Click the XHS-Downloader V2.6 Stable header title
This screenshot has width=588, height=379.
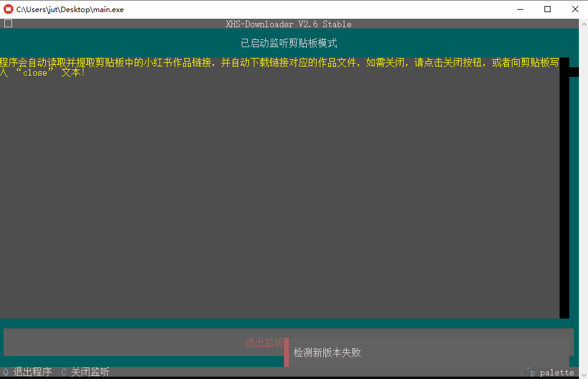[x=288, y=24]
